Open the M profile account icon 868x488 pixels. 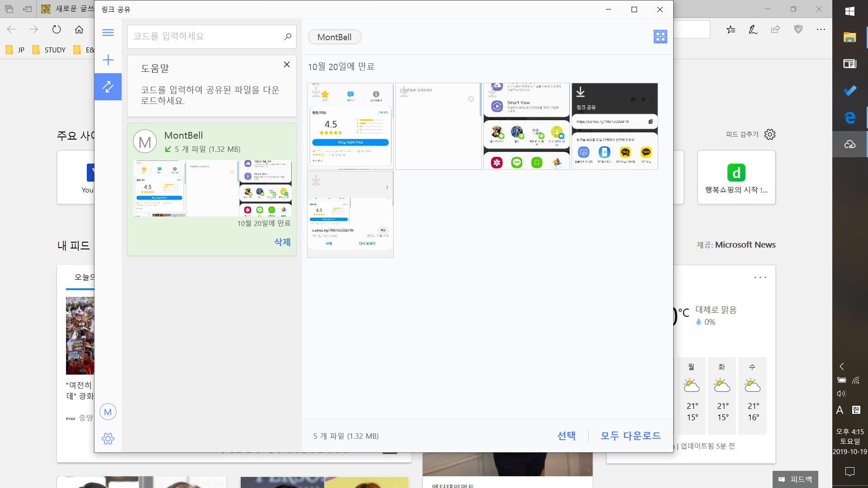coord(108,412)
